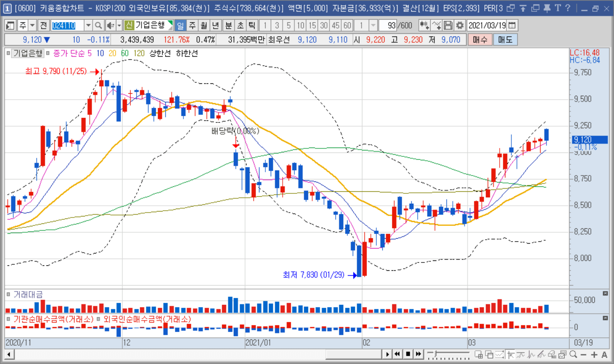Click the fast-forward button in bottom bar

tap(418, 354)
